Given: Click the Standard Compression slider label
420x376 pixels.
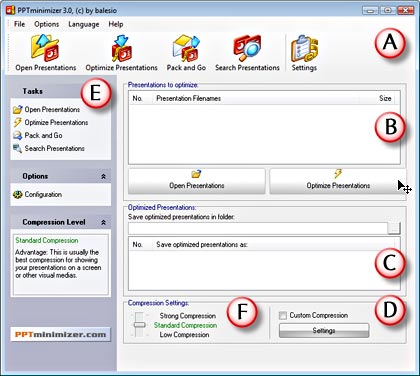Looking at the screenshot, I should pos(185,325).
